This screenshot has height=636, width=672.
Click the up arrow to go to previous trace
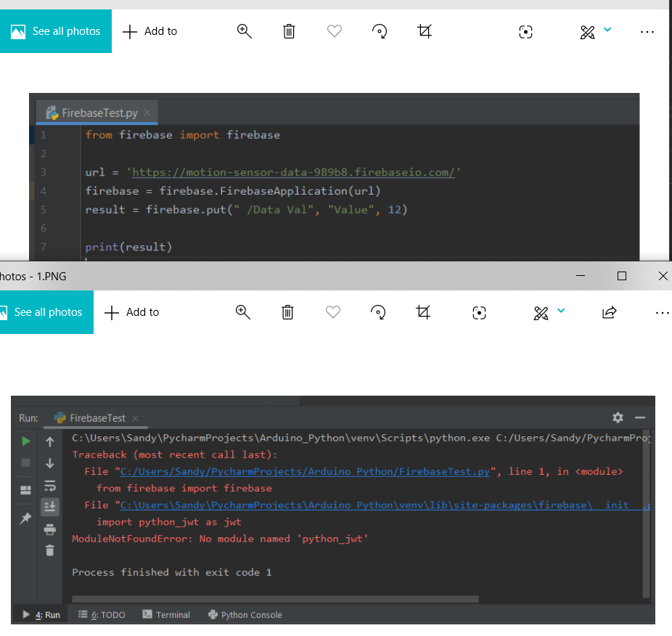tap(50, 441)
